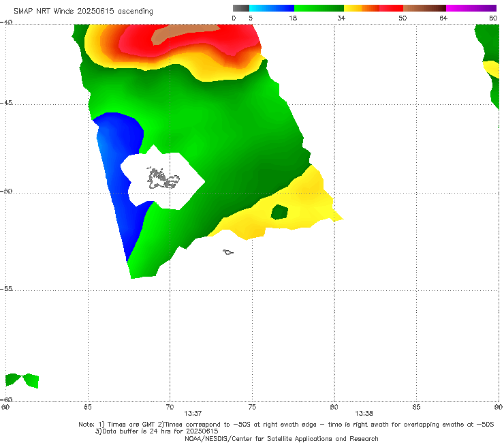This screenshot has width=504, height=443.
Task: Click the gray segment of the wind color bar
Action: click(x=240, y=8)
